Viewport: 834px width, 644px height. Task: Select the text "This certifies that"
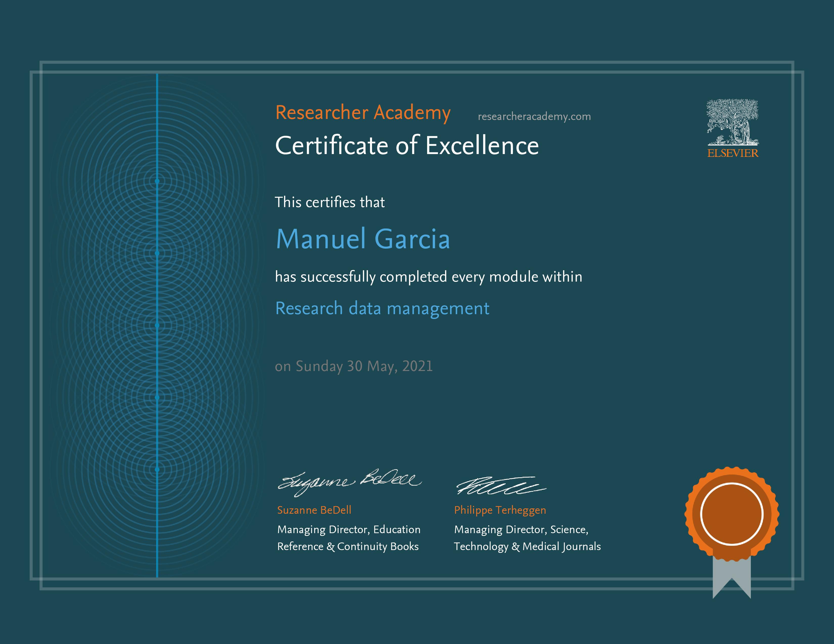tap(330, 202)
